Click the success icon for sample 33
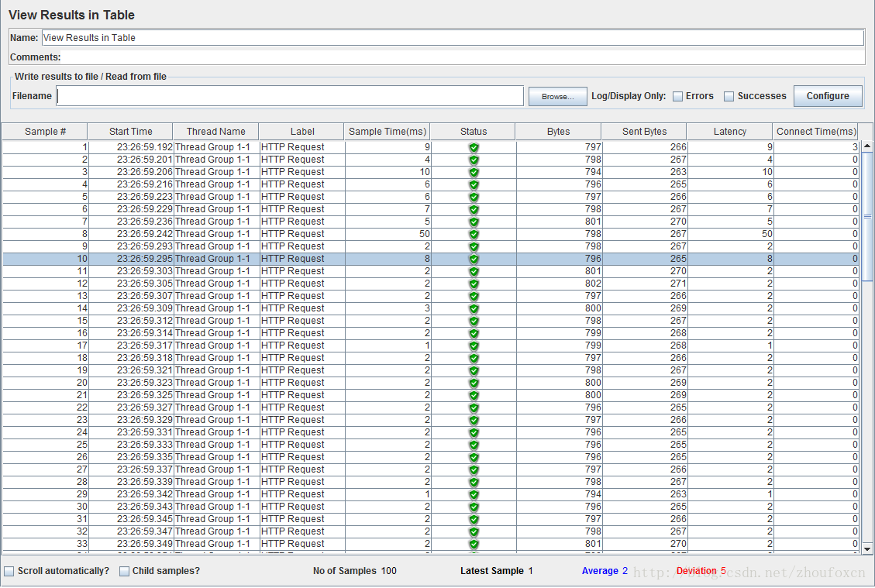 [474, 544]
